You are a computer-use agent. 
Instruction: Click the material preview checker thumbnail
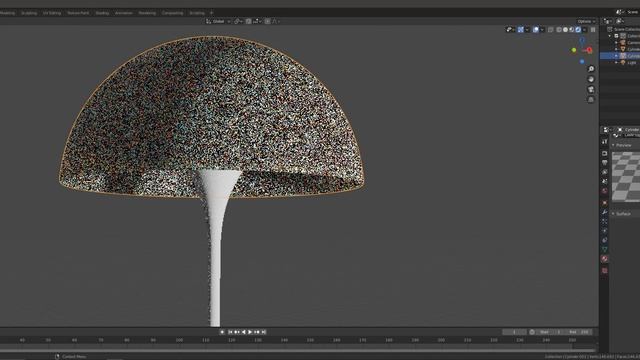626,176
